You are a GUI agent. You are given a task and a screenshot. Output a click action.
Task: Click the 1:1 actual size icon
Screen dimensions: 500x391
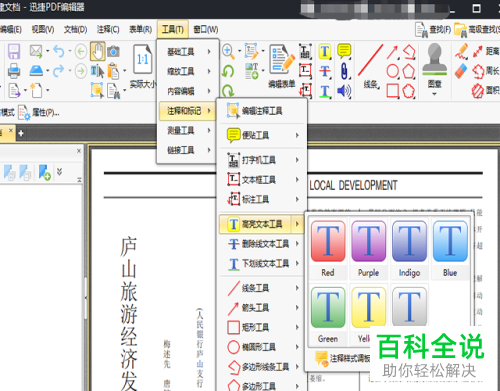tap(143, 59)
